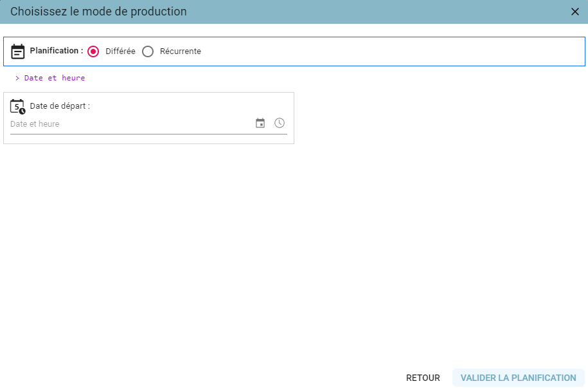Click the RETOUR button
Viewport: 588px width, 388px height.
pos(423,378)
